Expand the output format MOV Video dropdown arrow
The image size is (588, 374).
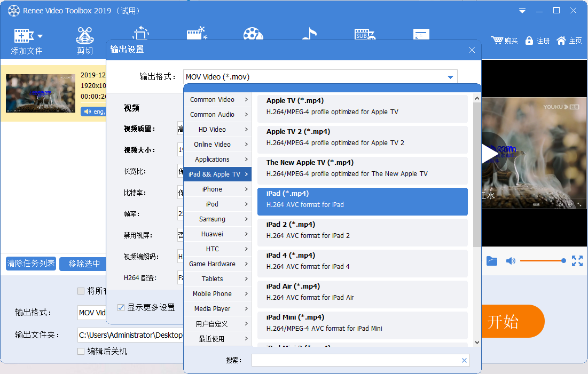(x=450, y=77)
